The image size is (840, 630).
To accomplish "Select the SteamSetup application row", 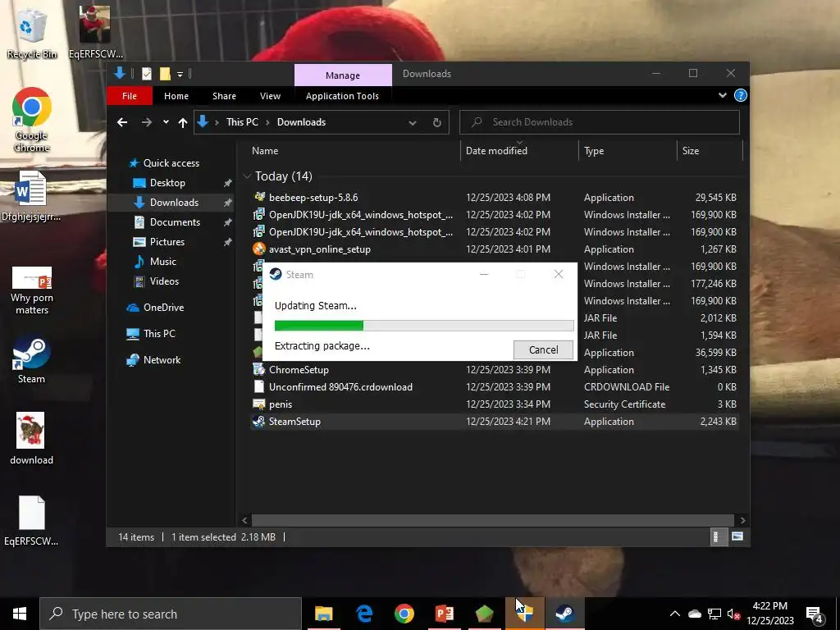I will (x=494, y=422).
